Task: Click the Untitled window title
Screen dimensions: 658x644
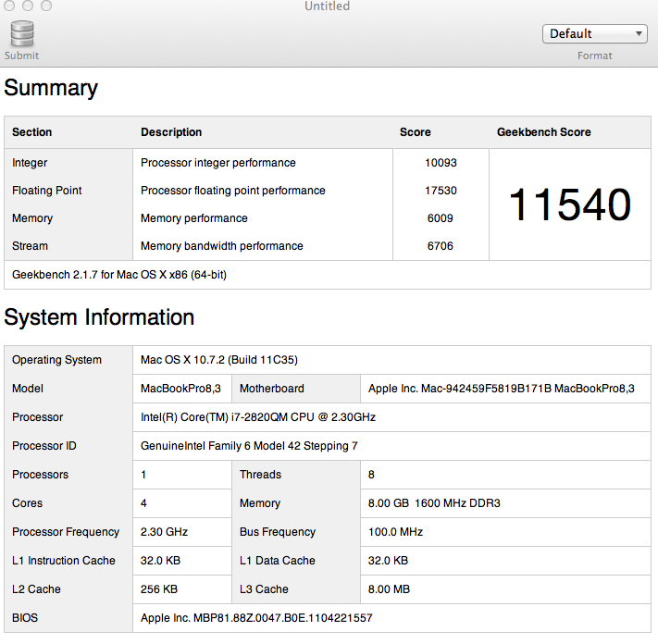Action: tap(327, 6)
